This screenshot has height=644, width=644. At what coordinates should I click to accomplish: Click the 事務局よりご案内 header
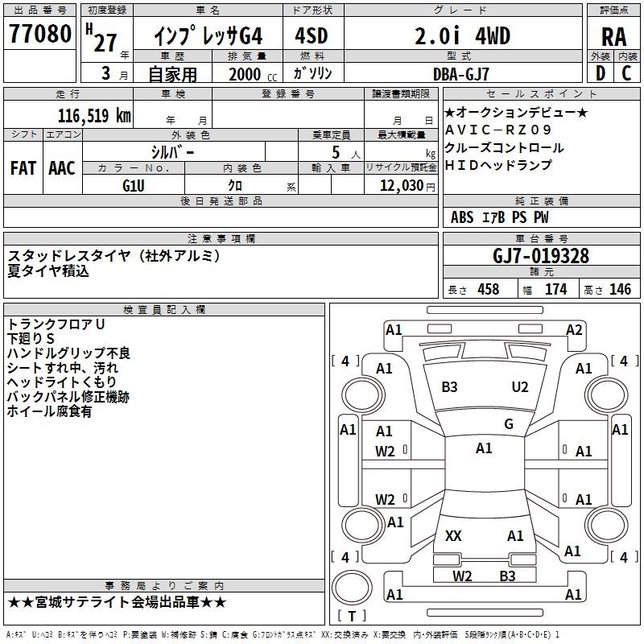164,586
